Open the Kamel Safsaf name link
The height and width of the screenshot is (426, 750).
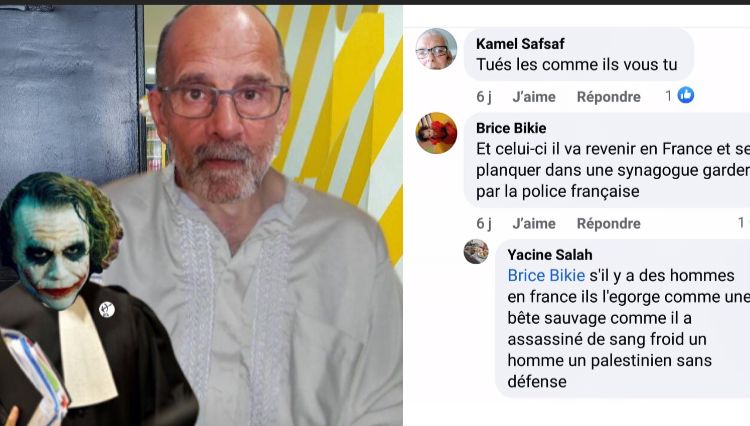click(x=520, y=44)
